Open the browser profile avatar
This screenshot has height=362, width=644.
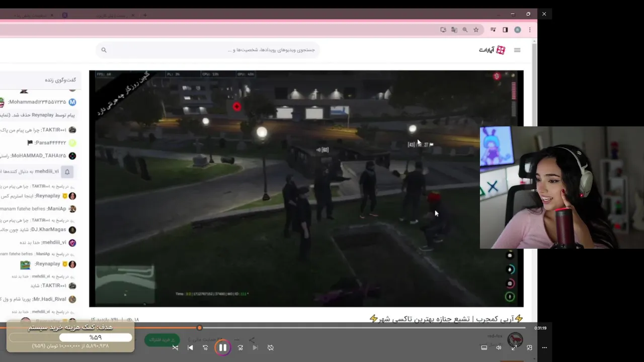pos(517,30)
